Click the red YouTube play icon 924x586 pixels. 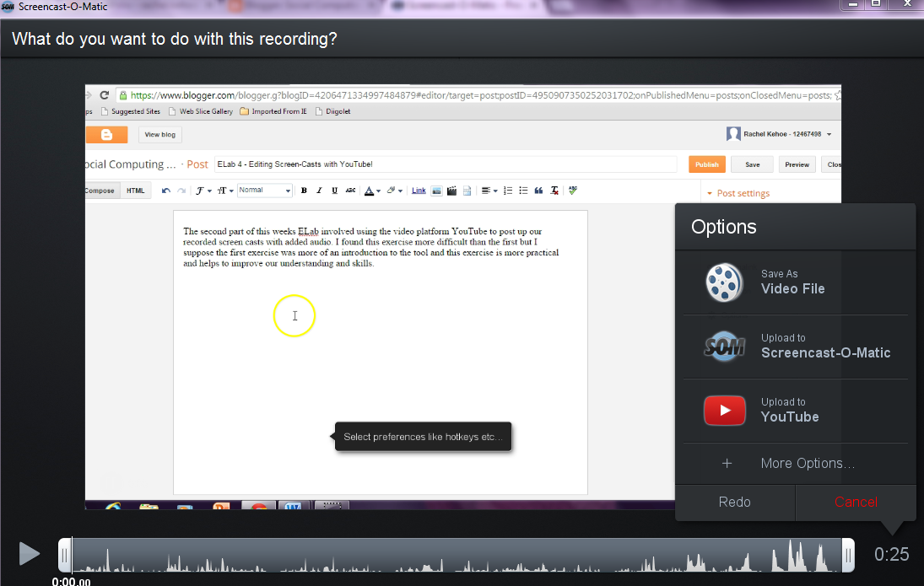pyautogui.click(x=724, y=411)
